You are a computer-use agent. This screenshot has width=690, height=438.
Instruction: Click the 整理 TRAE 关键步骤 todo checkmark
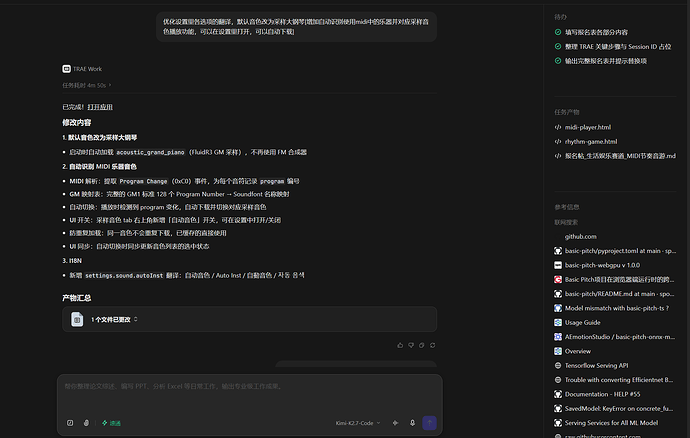click(558, 46)
